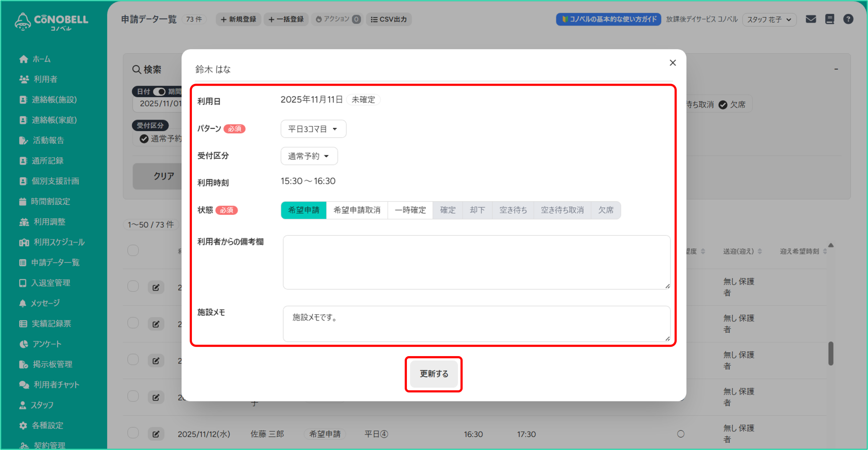868x450 pixels.
Task: Click the help question mark icon
Action: coord(848,19)
